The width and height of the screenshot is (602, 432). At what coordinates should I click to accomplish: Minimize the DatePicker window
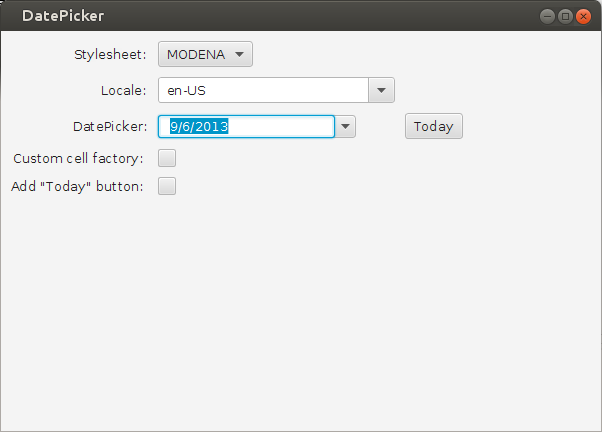pos(547,16)
